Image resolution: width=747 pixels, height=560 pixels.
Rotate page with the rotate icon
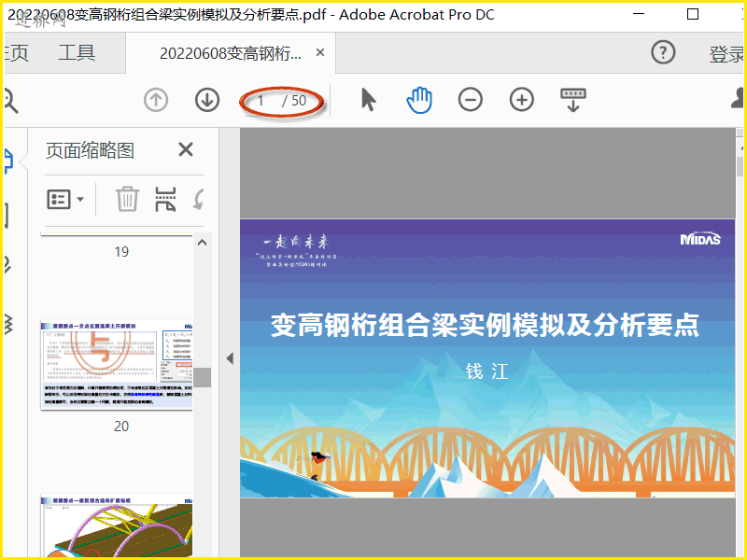point(198,199)
